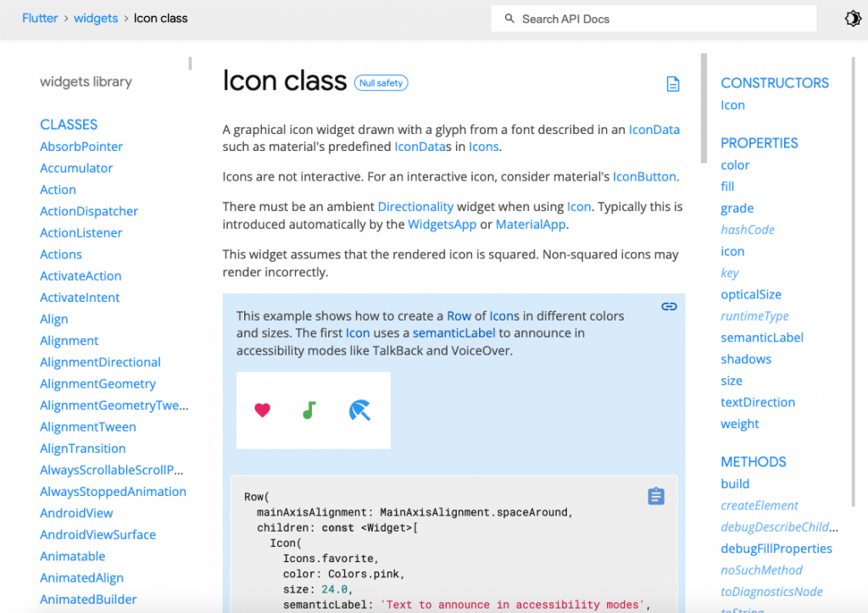This screenshot has height=613, width=868.
Task: Open the IconData link in the first paragraph
Action: pyautogui.click(x=654, y=130)
